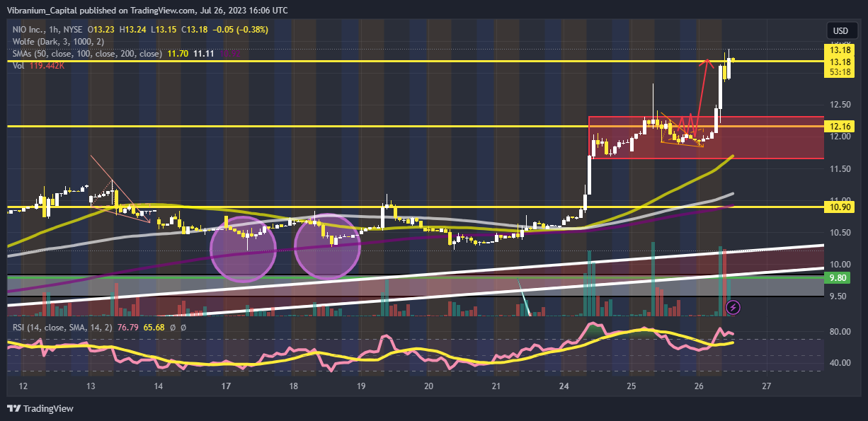Click the close price C13.18 in legend
Screen dimensions: 868x421
(x=194, y=30)
